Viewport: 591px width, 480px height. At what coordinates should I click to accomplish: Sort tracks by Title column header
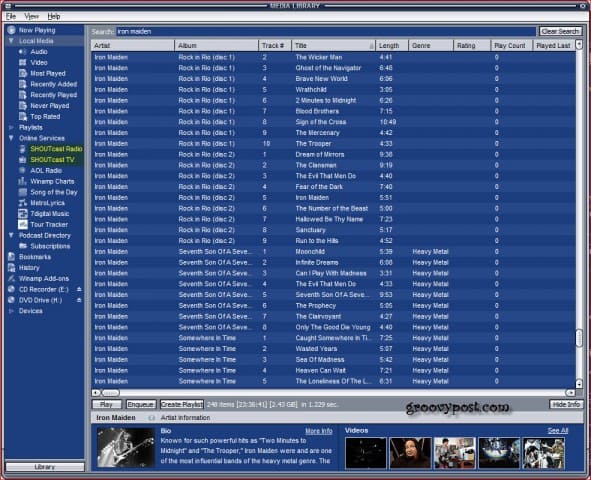click(334, 46)
